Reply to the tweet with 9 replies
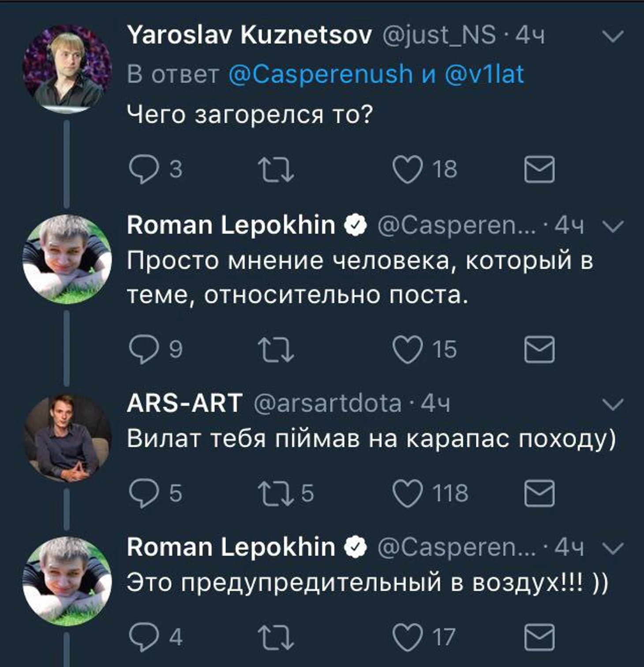Image resolution: width=644 pixels, height=667 pixels. coord(144,349)
